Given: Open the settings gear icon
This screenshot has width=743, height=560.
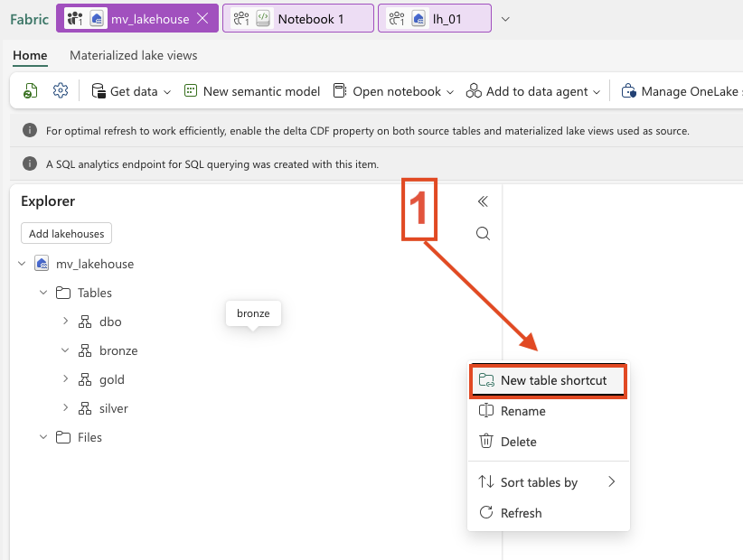Looking at the screenshot, I should click(61, 91).
